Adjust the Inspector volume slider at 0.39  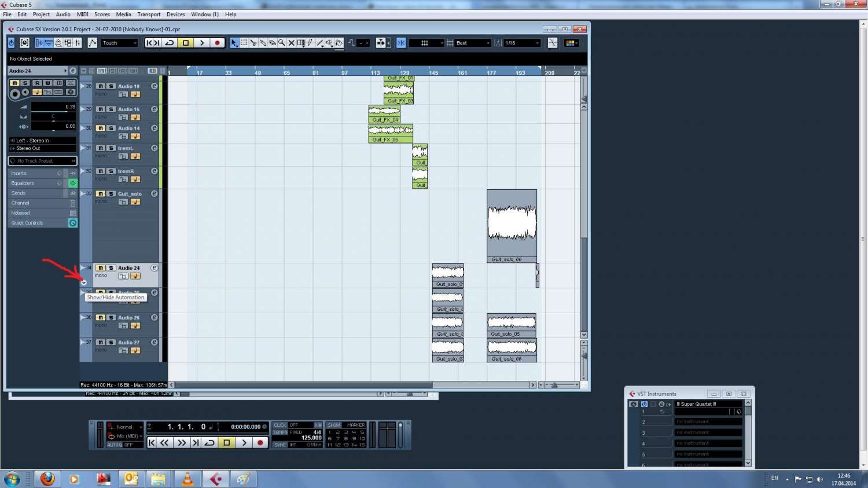coord(53,107)
